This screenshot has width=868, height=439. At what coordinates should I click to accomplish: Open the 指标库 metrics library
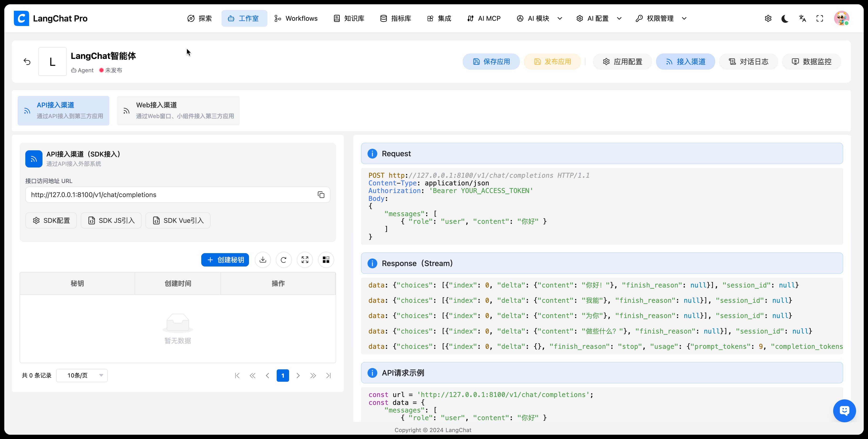[x=396, y=18]
